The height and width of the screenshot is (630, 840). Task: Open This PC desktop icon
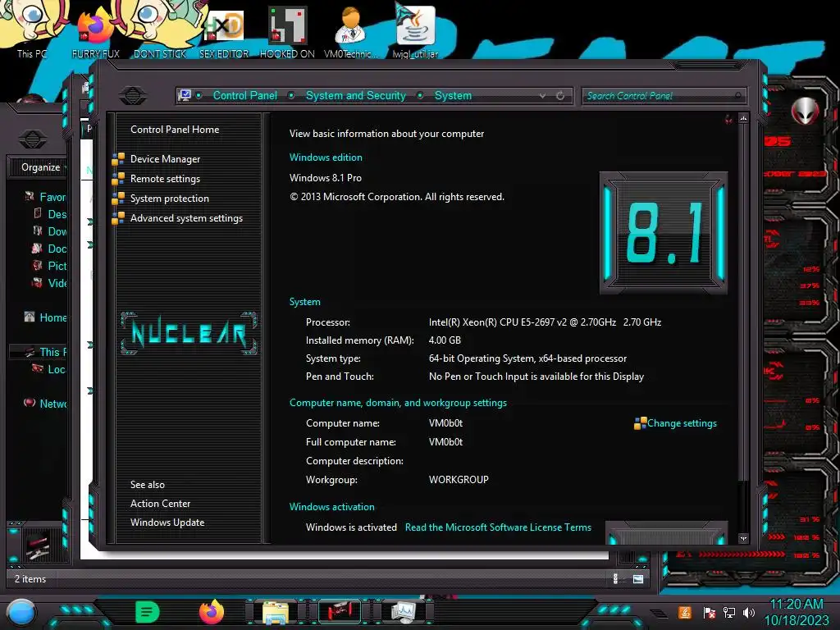click(32, 30)
